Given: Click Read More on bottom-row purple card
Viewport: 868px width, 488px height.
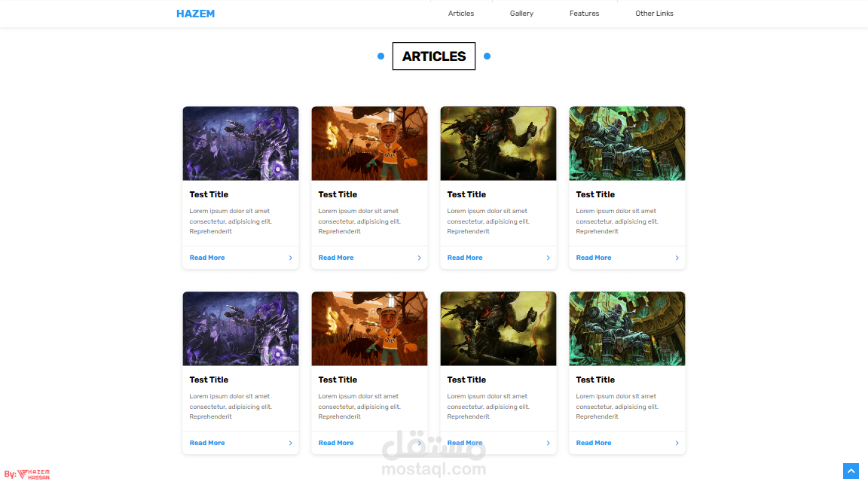Looking at the screenshot, I should tap(207, 443).
